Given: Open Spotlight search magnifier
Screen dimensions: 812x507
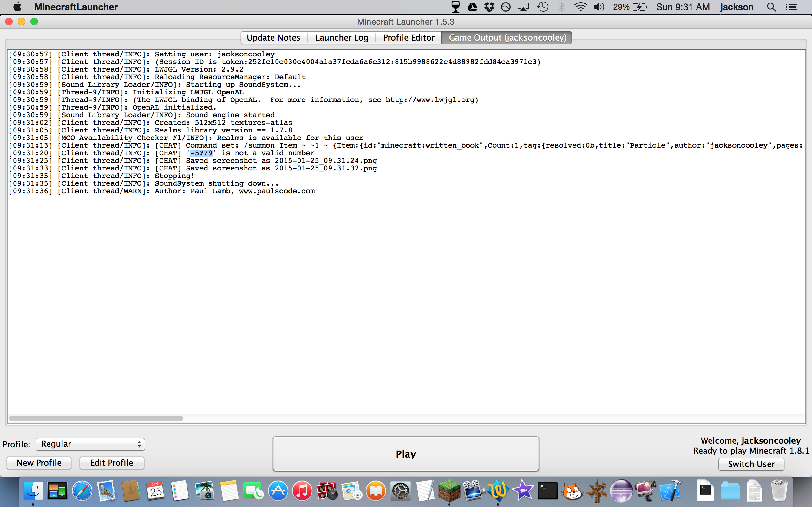Looking at the screenshot, I should 771,7.
